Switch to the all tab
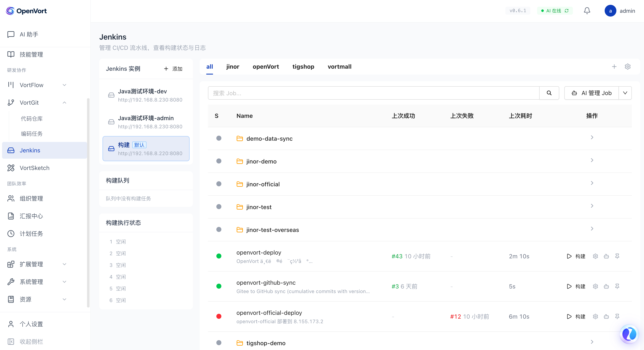This screenshot has height=350, width=644. click(x=209, y=67)
